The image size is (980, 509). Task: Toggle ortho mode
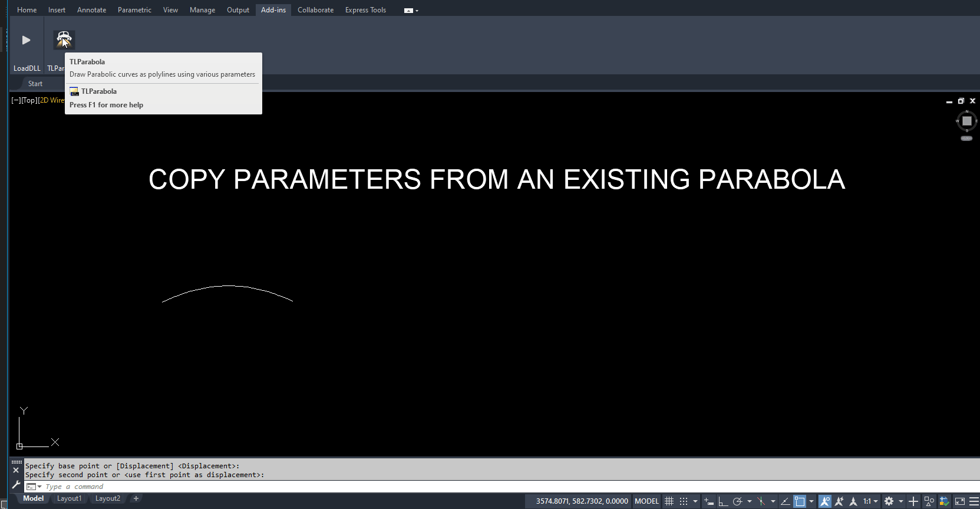pyautogui.click(x=723, y=501)
